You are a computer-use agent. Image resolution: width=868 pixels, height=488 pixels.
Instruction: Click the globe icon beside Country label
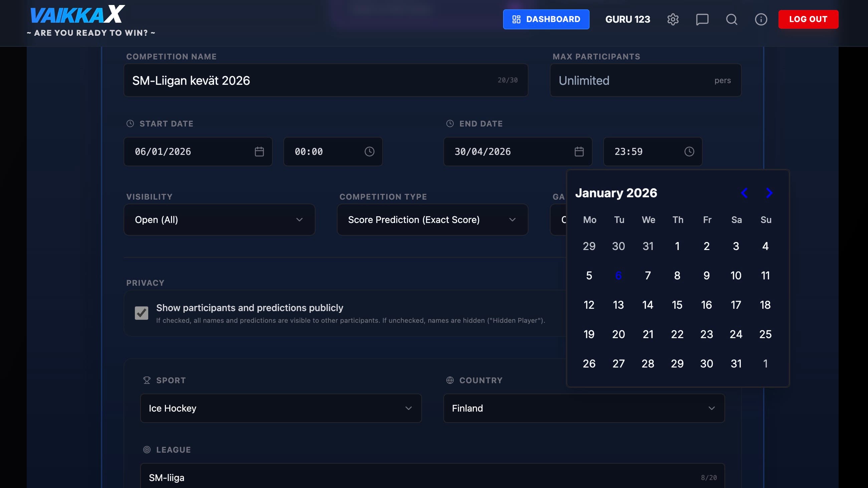pos(450,380)
